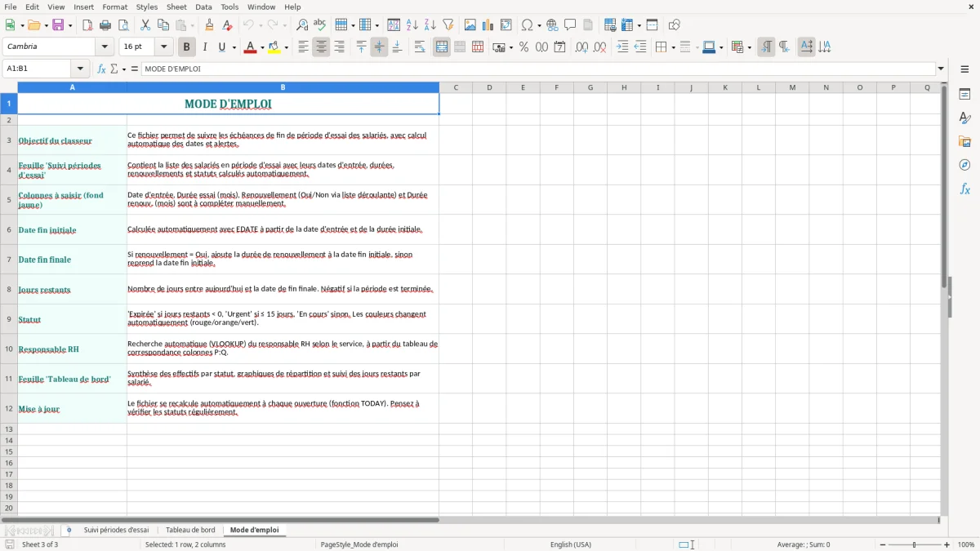
Task: Click the Format as Percent icon
Action: coord(523,47)
